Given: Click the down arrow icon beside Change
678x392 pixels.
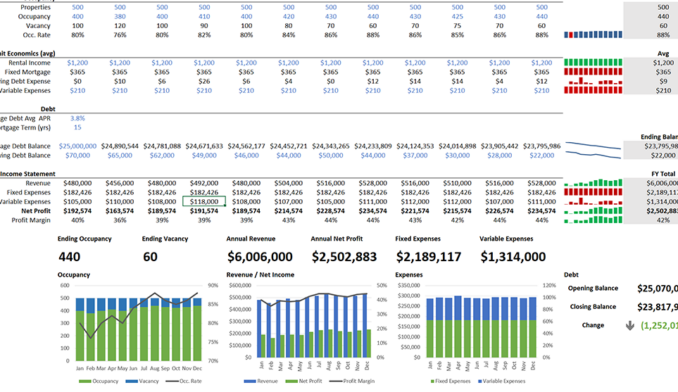Looking at the screenshot, I should coord(630,325).
